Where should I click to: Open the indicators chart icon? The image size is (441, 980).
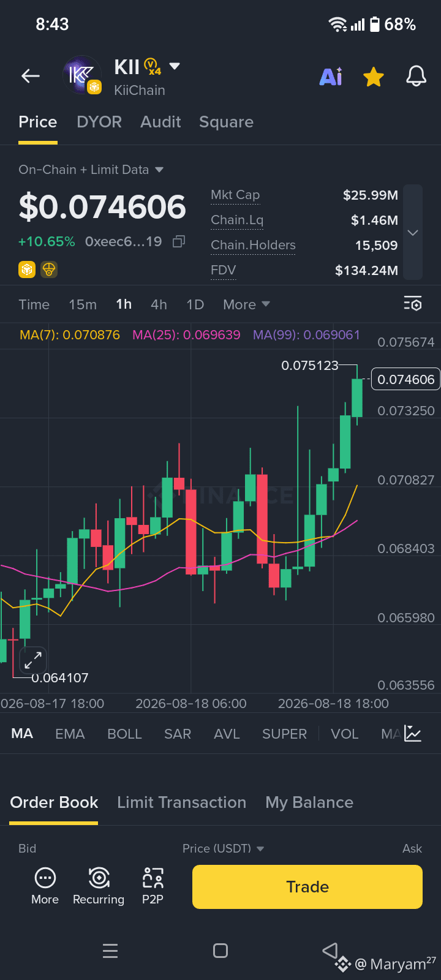coord(413,734)
